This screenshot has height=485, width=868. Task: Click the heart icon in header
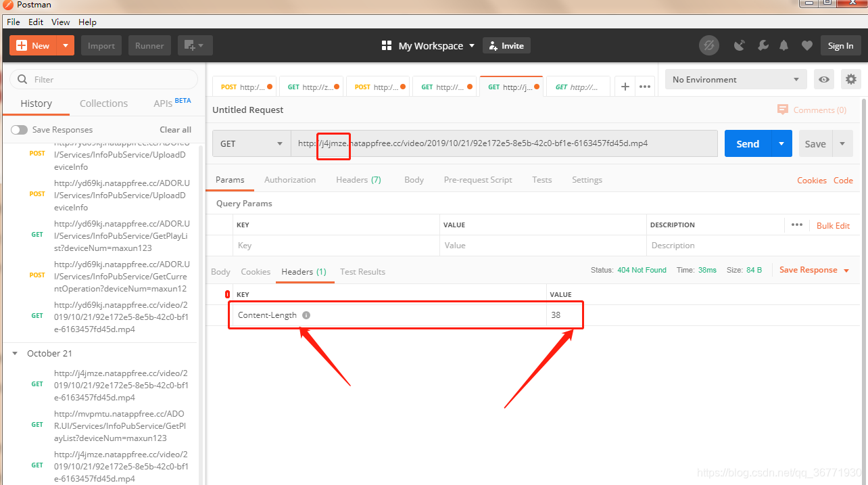[806, 46]
